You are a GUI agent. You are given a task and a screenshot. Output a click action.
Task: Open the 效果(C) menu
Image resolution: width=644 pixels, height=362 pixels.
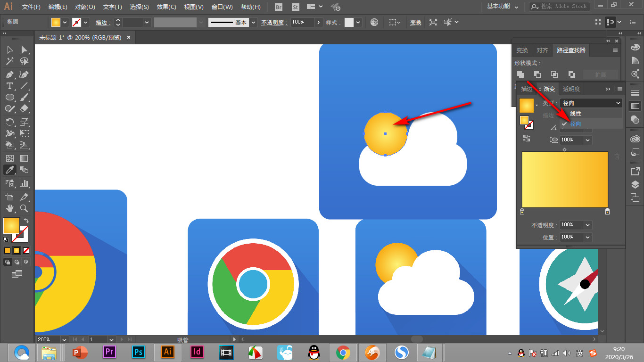(166, 7)
